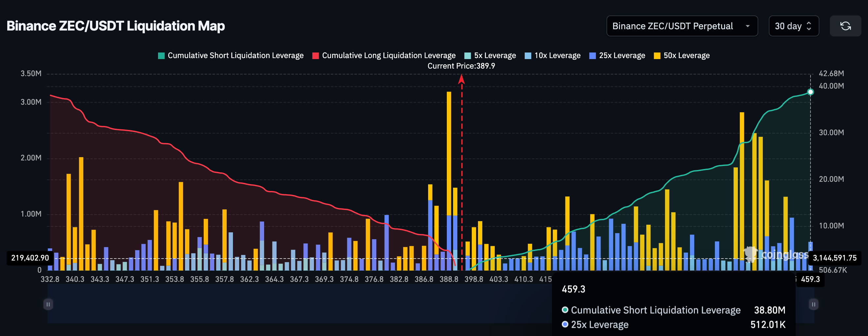Open the Binance ZEC/USDT Perpetual pair dropdown
Viewport: 868px width, 336px height.
[682, 26]
